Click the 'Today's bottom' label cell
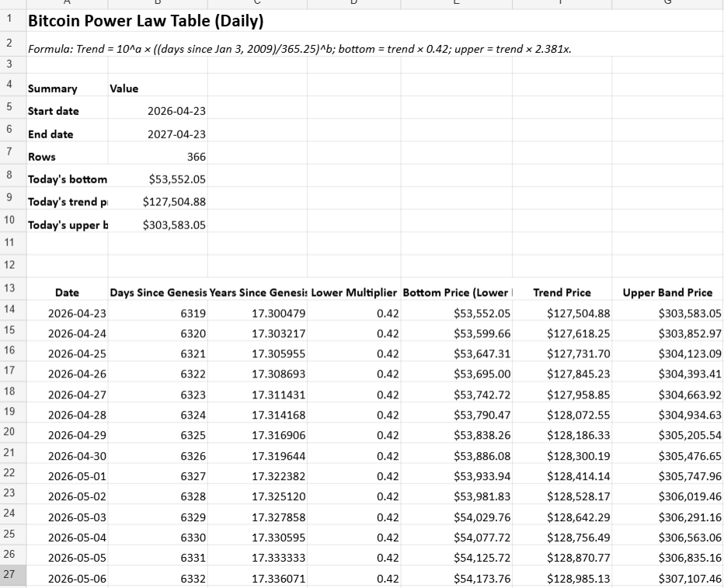 point(68,176)
